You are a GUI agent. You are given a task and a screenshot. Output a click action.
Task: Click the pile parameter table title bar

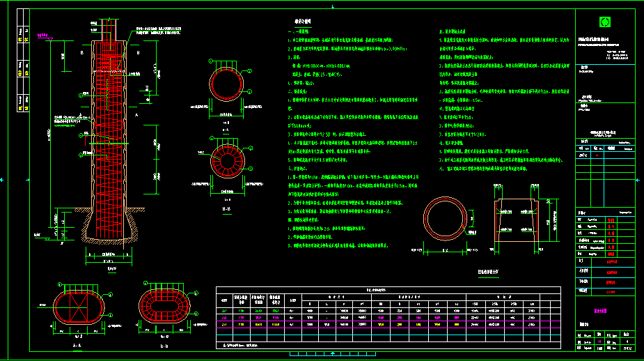tap(388, 291)
